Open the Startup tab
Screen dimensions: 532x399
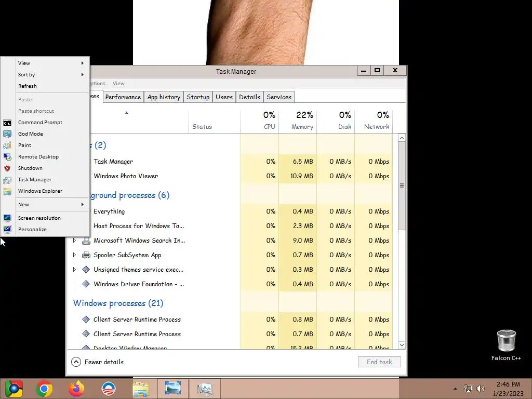[x=198, y=97]
